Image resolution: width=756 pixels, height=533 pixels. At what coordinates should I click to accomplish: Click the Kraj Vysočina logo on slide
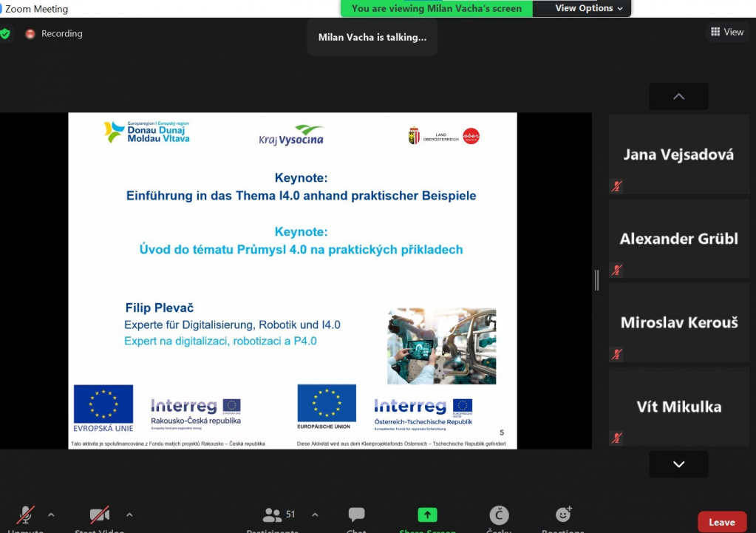pyautogui.click(x=291, y=135)
